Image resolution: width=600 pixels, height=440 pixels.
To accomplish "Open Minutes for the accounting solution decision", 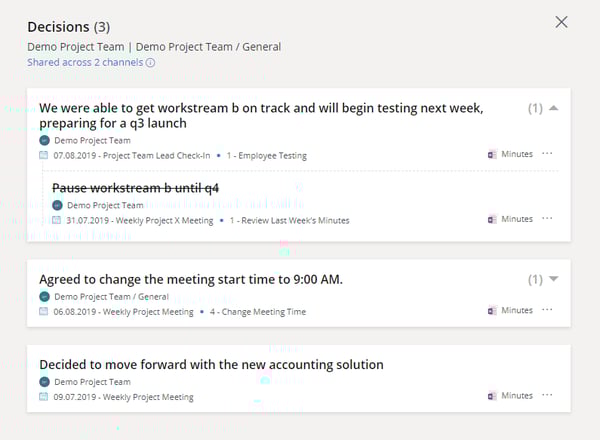I will [510, 396].
